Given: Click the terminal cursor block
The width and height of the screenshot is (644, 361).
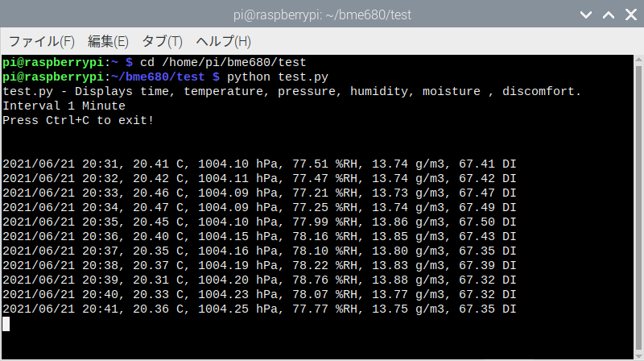Looking at the screenshot, I should [x=6, y=324].
